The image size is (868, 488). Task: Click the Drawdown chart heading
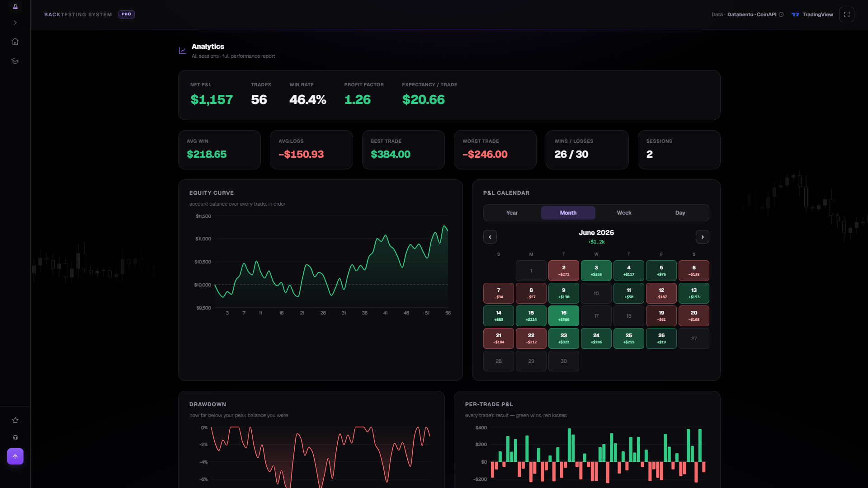click(x=208, y=404)
